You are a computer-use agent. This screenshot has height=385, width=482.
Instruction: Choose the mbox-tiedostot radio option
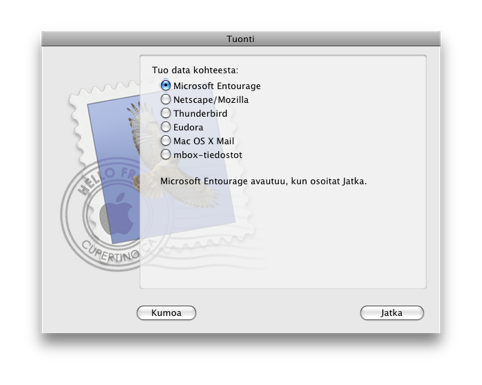click(x=166, y=154)
